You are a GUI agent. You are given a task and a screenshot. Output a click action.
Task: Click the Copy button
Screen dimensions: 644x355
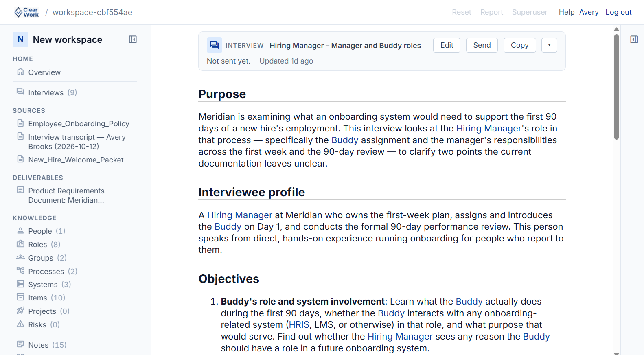[x=520, y=45]
